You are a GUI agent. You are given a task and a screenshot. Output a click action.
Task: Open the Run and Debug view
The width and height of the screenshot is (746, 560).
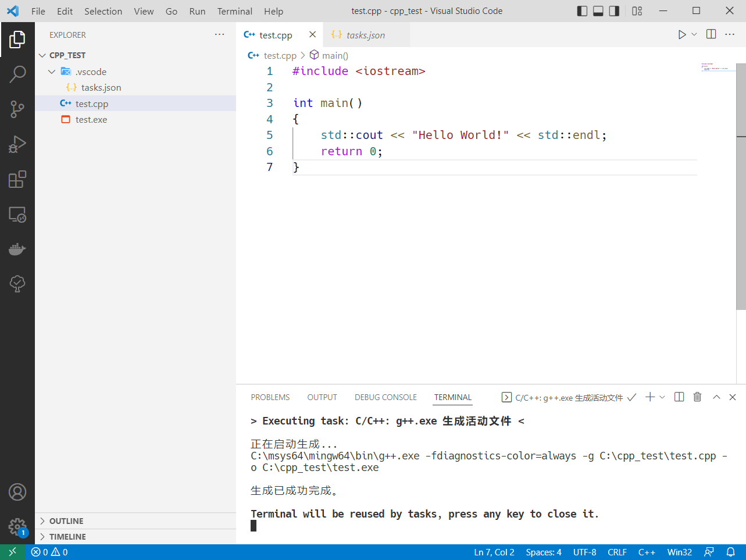17,144
